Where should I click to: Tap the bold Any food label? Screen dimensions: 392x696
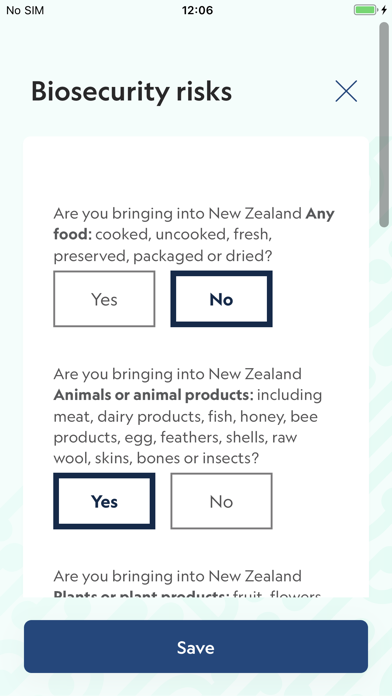point(194,224)
